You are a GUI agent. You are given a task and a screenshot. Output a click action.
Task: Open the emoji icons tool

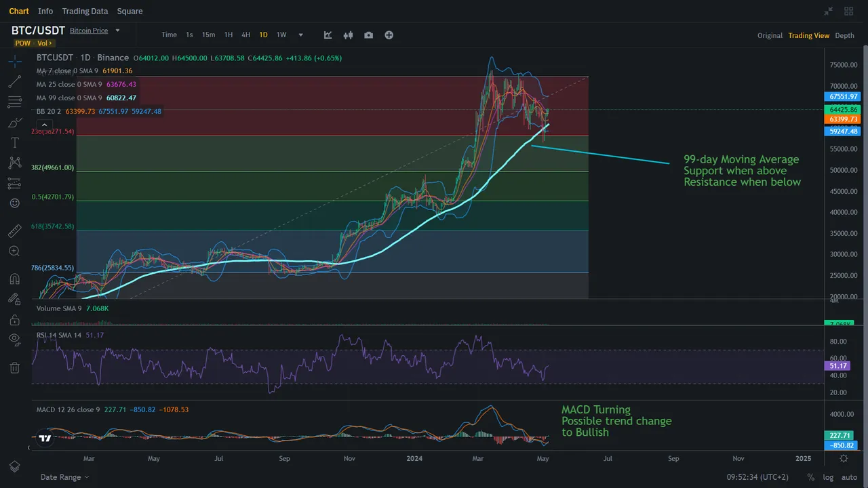pyautogui.click(x=14, y=203)
